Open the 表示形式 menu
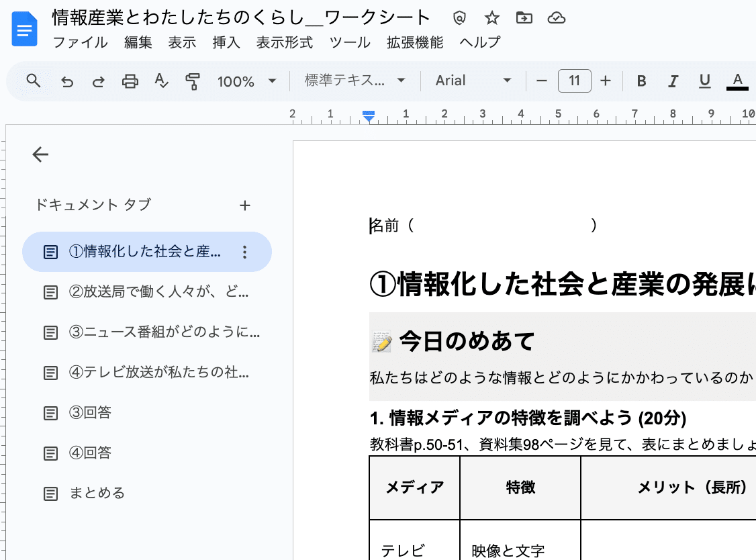 click(x=285, y=42)
